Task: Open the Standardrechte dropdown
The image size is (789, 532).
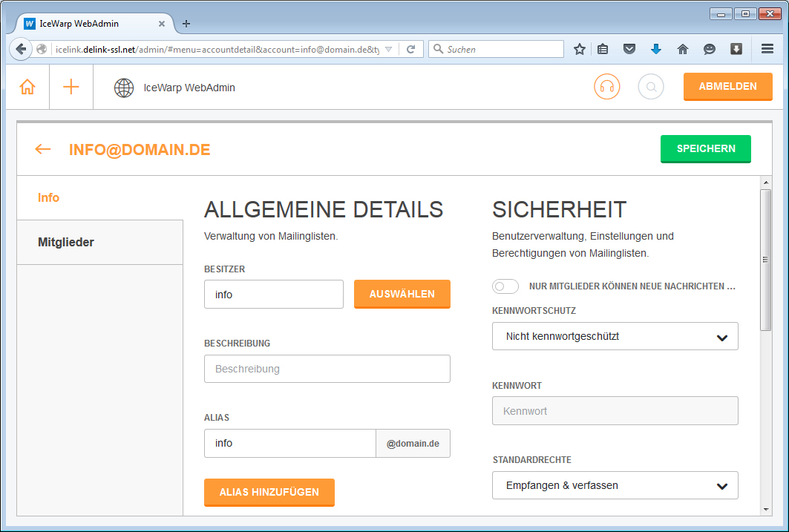Action: click(x=615, y=485)
